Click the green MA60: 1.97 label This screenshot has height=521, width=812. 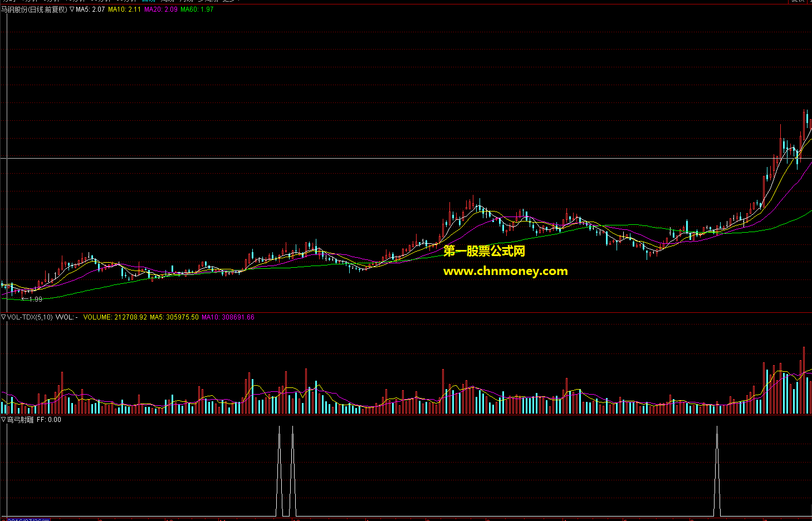(197, 9)
